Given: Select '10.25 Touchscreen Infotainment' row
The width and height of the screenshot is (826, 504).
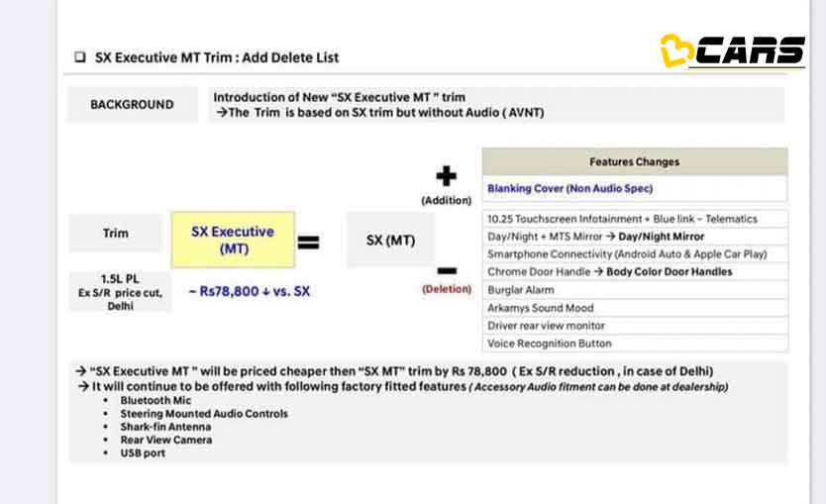Looking at the screenshot, I should tap(635, 219).
